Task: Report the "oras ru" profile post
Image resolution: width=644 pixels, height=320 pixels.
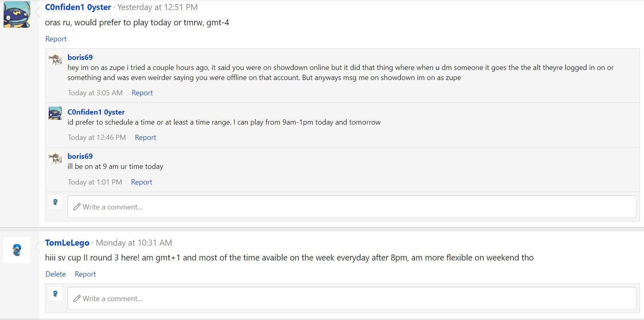Action: [x=56, y=39]
